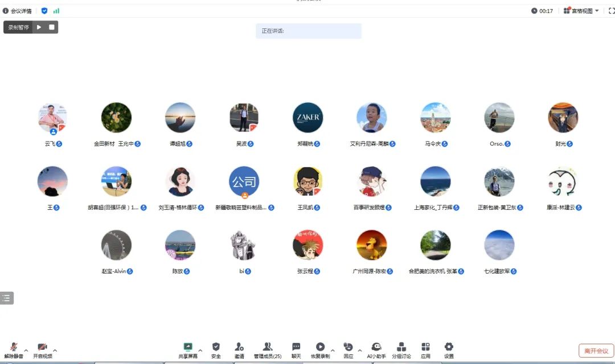
Task: Check the green network signal bars icon
Action: click(56, 11)
